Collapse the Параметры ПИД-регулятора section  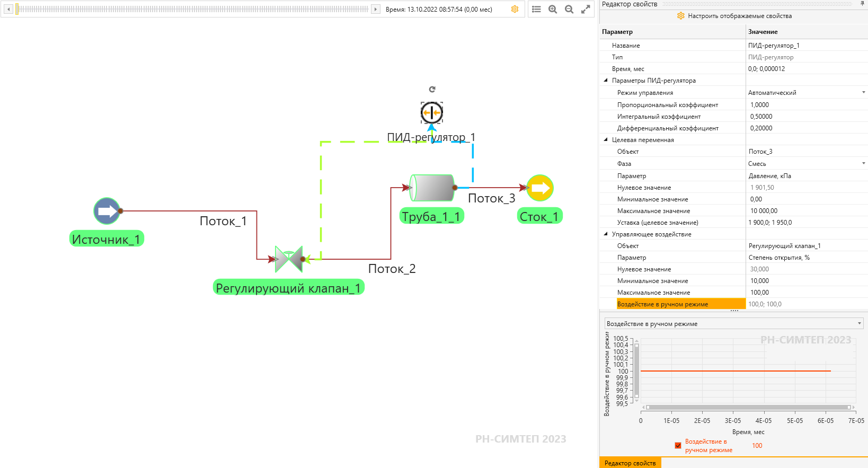[606, 81]
